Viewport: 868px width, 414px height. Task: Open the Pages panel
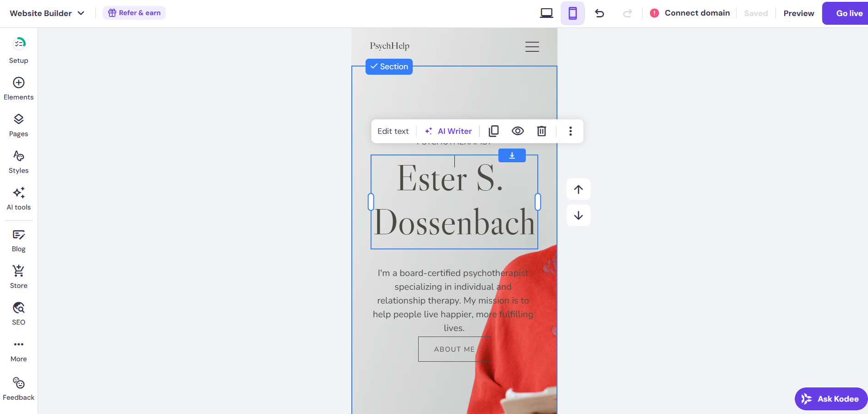pos(19,125)
